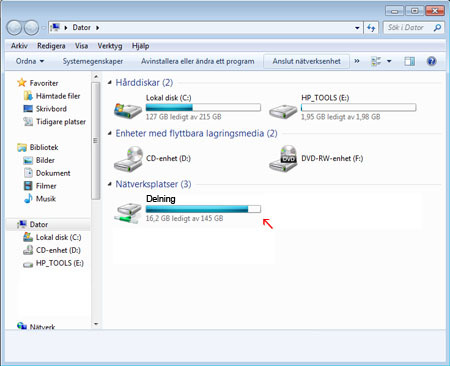Click the HP_TOOLS (E:) usage bar
Screen dimensions: 450x366
click(358, 107)
